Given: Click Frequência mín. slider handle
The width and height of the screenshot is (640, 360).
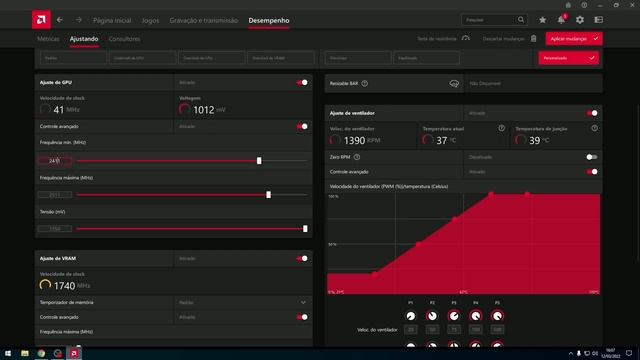Looking at the screenshot, I should tap(259, 161).
